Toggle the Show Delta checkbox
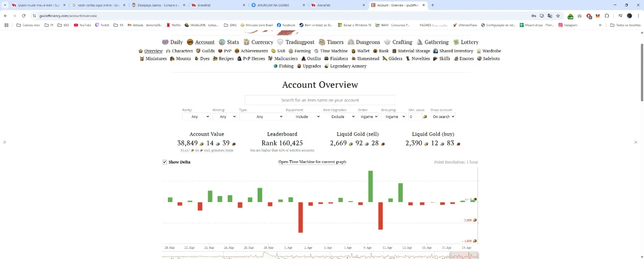This screenshot has height=259, width=644. pos(165,162)
